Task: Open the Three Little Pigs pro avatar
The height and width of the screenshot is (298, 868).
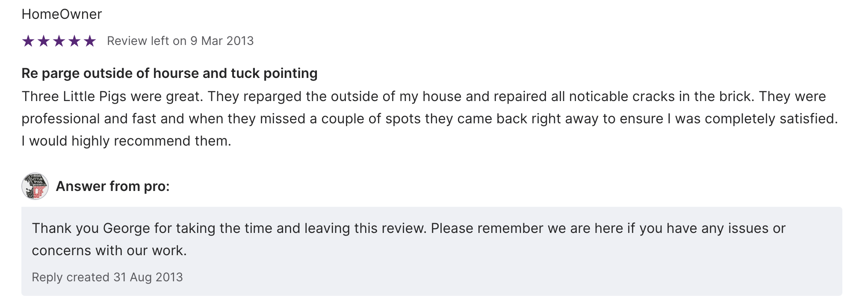Action: 35,186
